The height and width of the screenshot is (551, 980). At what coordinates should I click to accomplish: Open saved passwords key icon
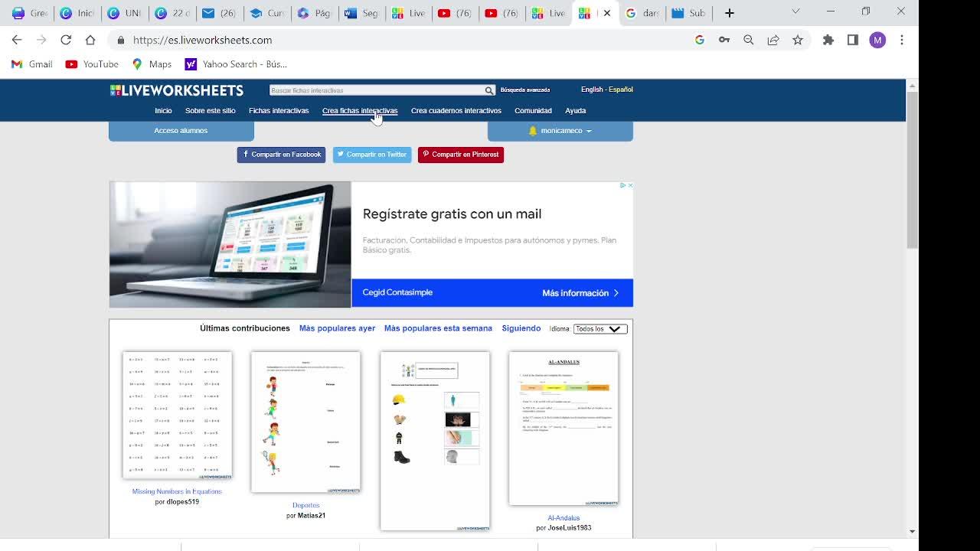pyautogui.click(x=724, y=40)
